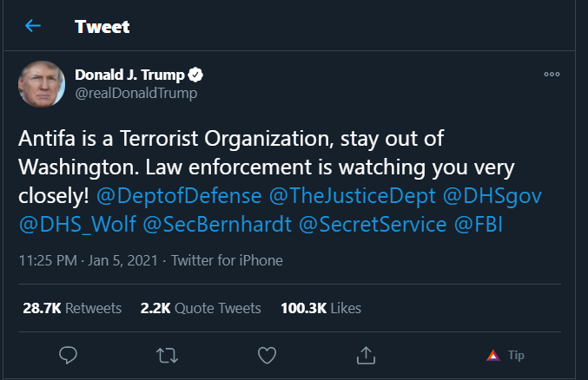Show the 100.3K Likes list
Viewport: 588px width, 380px height.
320,308
